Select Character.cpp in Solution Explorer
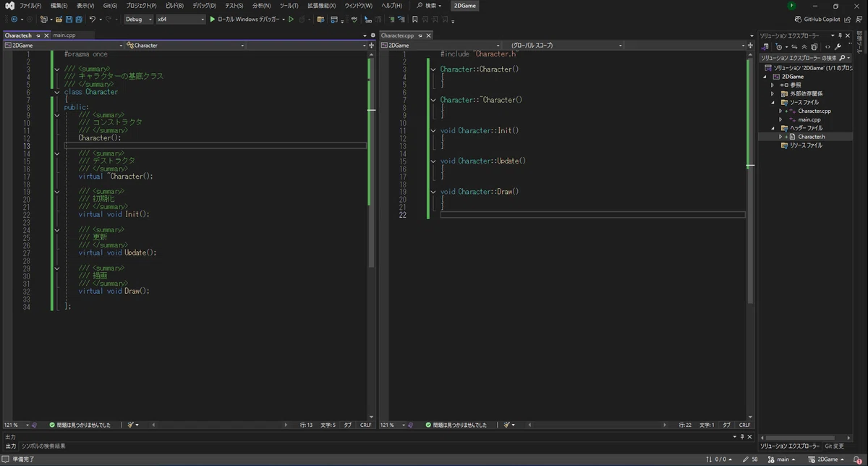Screen dimensions: 868x466 tap(814, 111)
